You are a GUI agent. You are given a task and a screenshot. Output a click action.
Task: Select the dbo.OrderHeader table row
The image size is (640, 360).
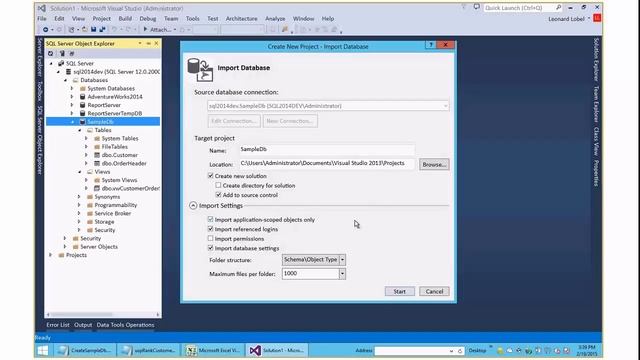coord(124,163)
